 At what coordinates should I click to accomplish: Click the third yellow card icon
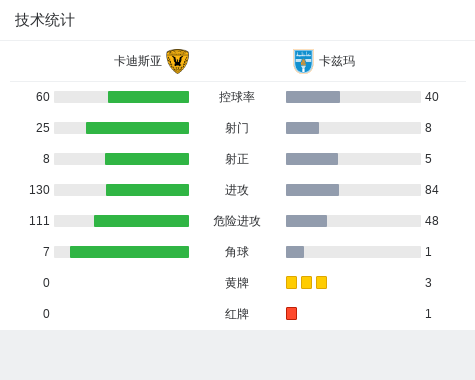click(x=321, y=282)
